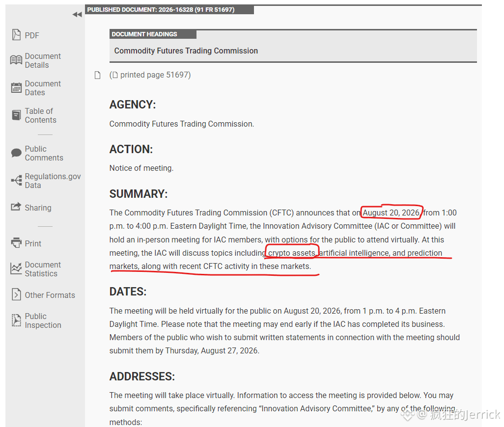The width and height of the screenshot is (504, 427).
Task: Click the Document Details book icon
Action: pos(16,60)
